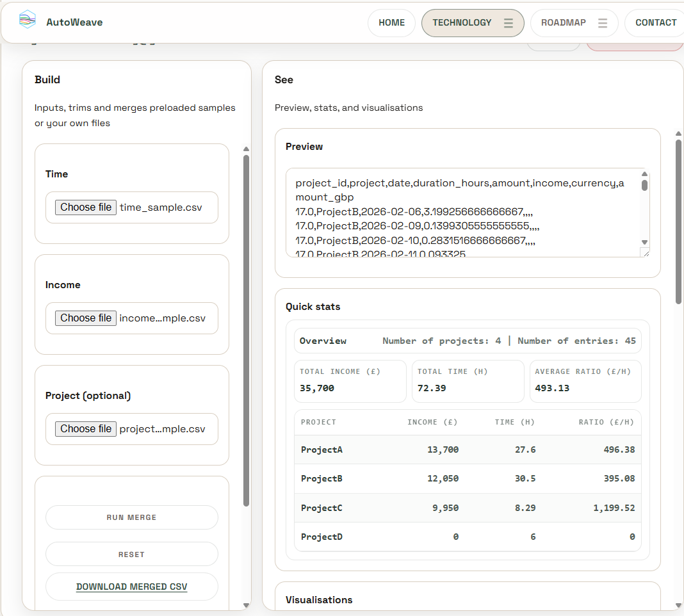
Task: Click the Preview heading
Action: [304, 147]
